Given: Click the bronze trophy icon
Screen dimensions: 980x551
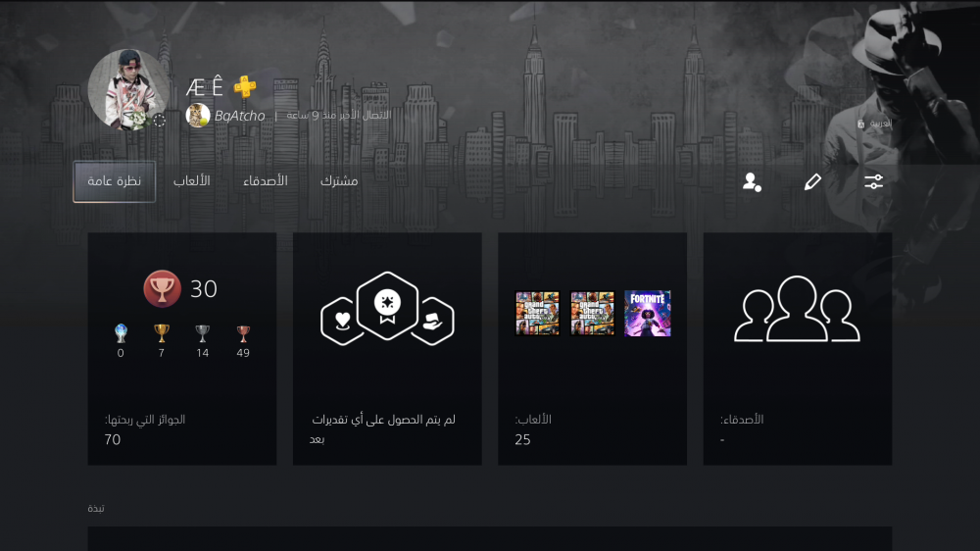Looking at the screenshot, I should pyautogui.click(x=243, y=333).
